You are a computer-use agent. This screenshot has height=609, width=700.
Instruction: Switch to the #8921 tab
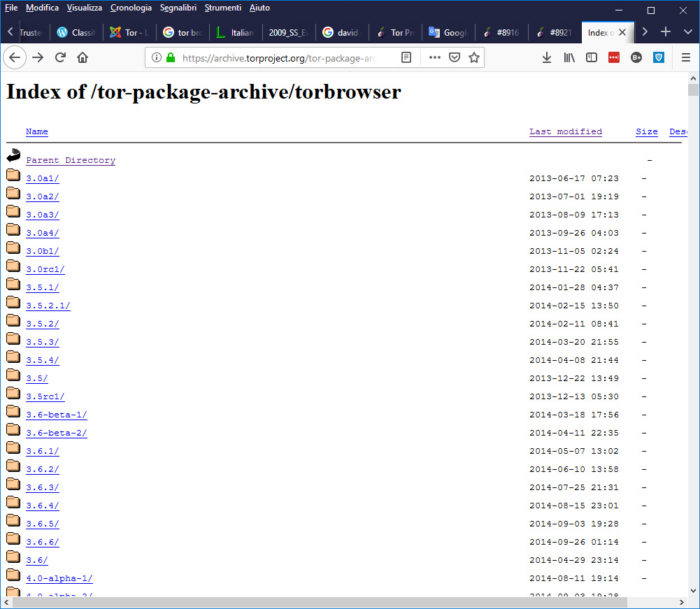554,33
